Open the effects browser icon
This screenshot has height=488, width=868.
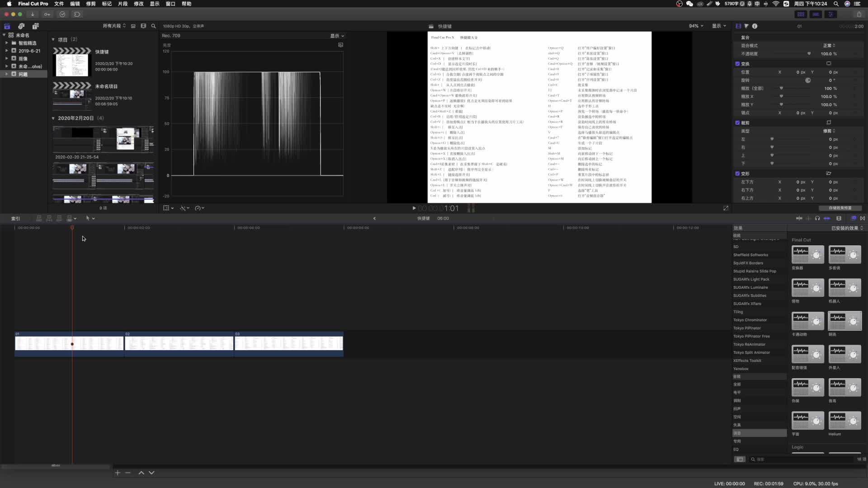point(854,218)
